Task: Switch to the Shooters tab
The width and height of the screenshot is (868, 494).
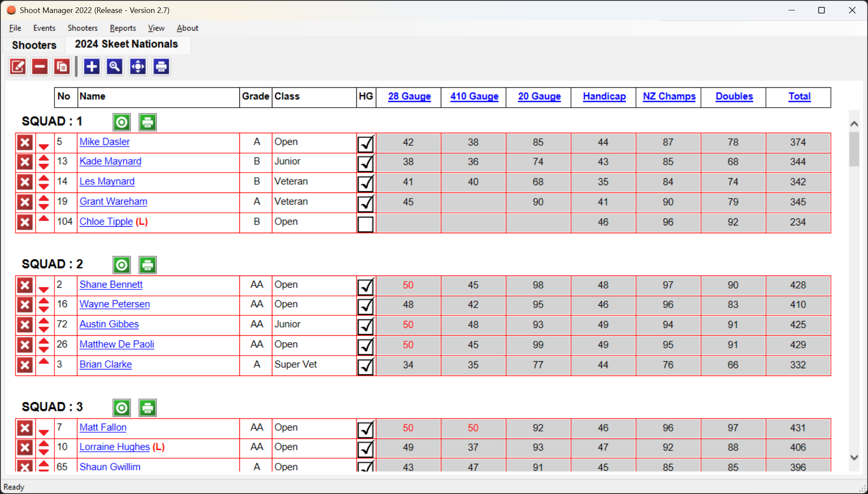Action: point(34,45)
